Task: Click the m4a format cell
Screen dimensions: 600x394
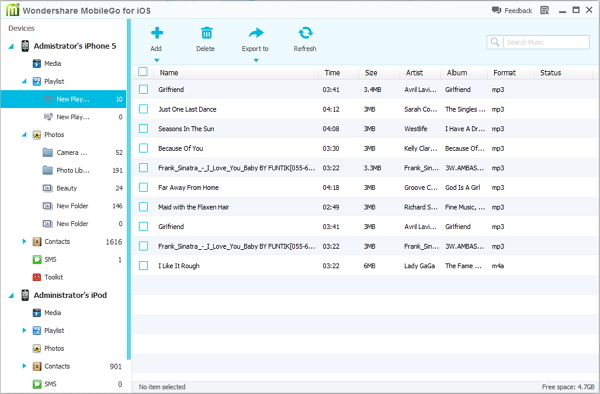Action: click(x=497, y=265)
